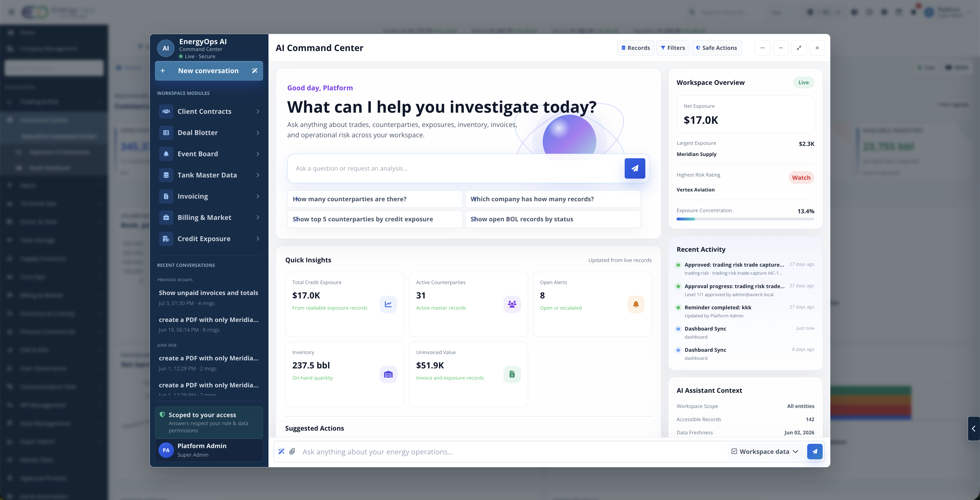Image resolution: width=980 pixels, height=500 pixels.
Task: Open Credit Exposure module
Action: (209, 239)
